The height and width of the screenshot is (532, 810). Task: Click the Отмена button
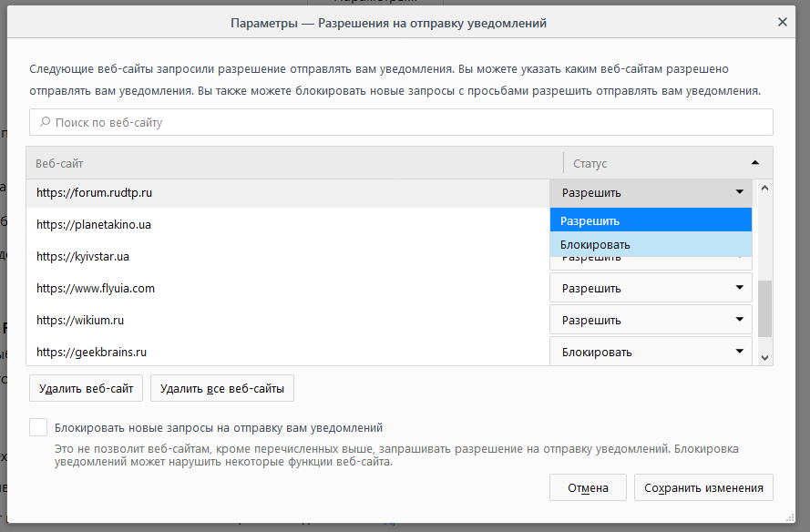click(x=588, y=487)
